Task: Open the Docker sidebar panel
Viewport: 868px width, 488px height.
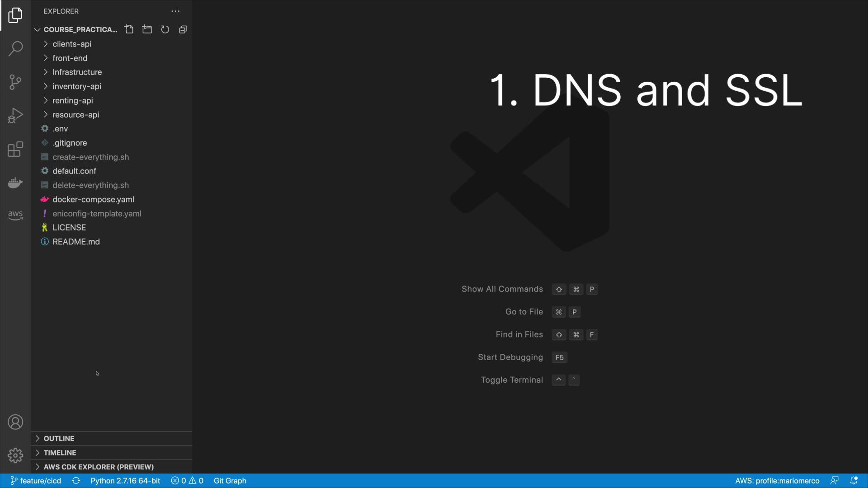Action: [15, 183]
